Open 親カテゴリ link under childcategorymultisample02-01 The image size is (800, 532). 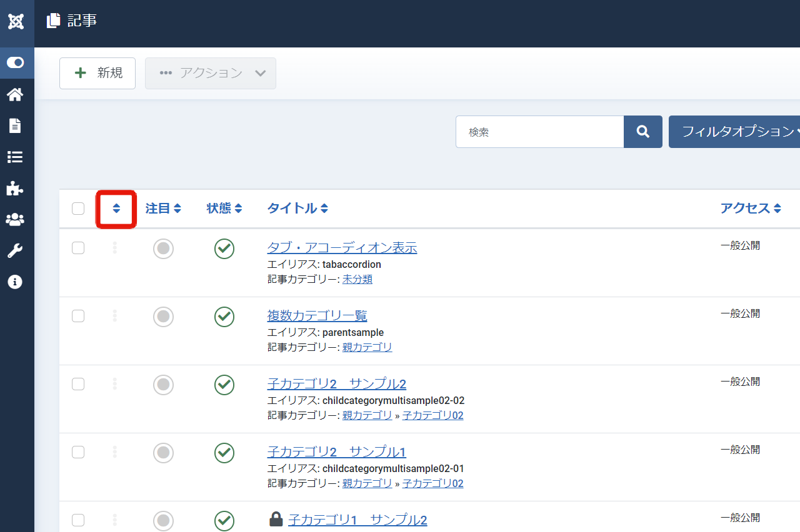coord(367,483)
